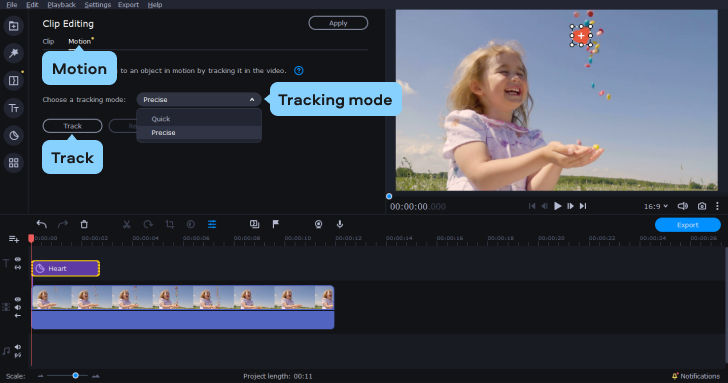This screenshot has width=728, height=383.
Task: Open the tracking mode dropdown showing Precise
Action: tap(199, 100)
